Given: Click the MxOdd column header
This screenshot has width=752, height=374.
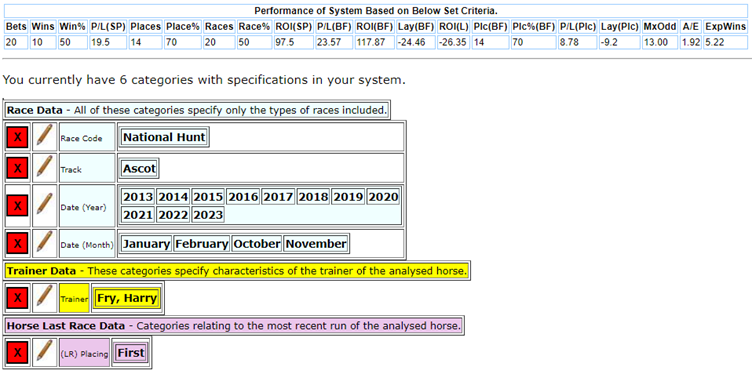Looking at the screenshot, I should (x=660, y=26).
